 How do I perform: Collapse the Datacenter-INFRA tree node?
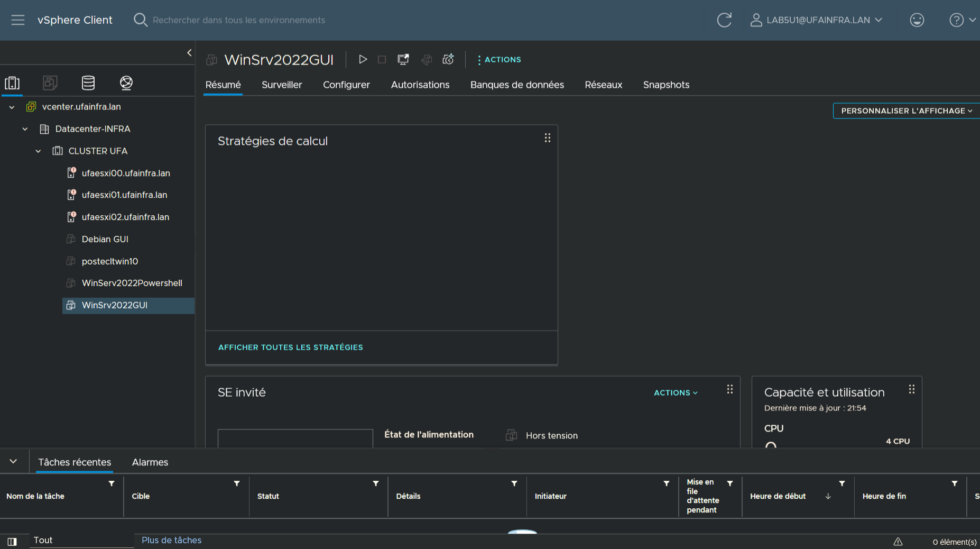pyautogui.click(x=25, y=129)
